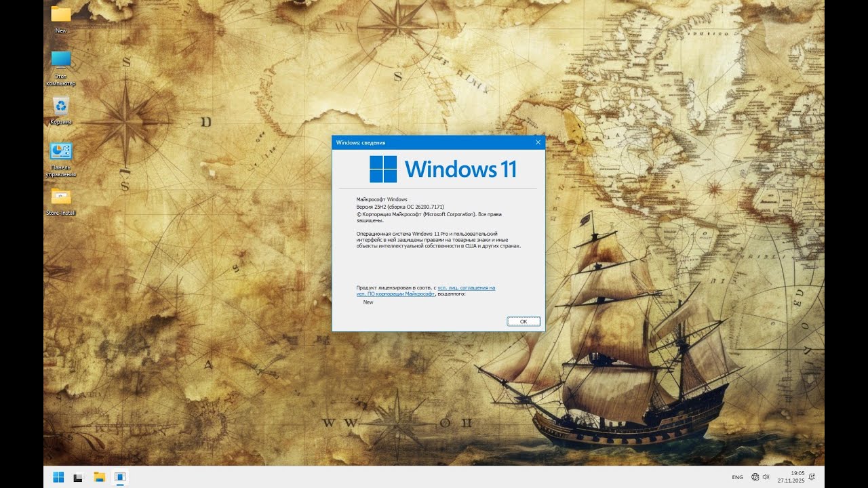Open the Store-install folder icon
868x488 pixels.
61,201
